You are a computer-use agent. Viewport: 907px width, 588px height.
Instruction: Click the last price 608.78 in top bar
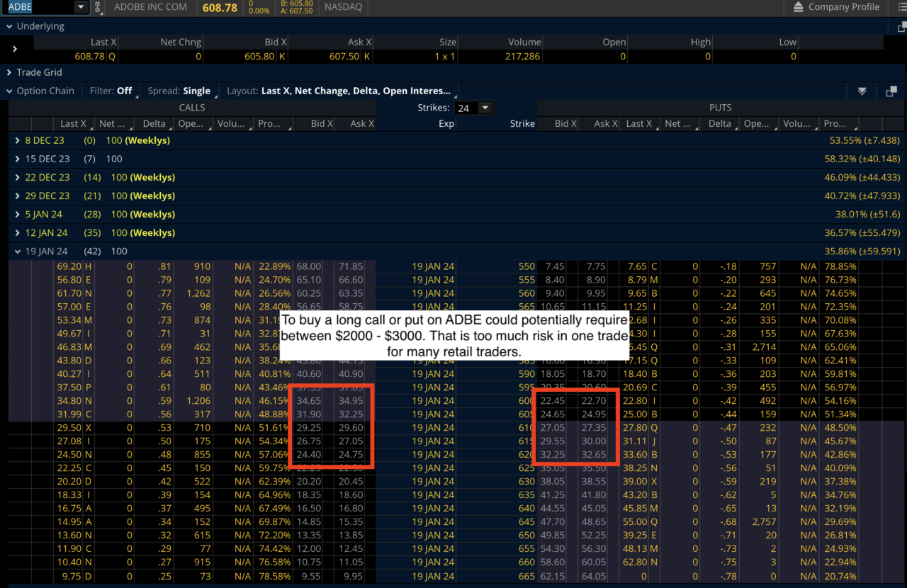click(219, 7)
